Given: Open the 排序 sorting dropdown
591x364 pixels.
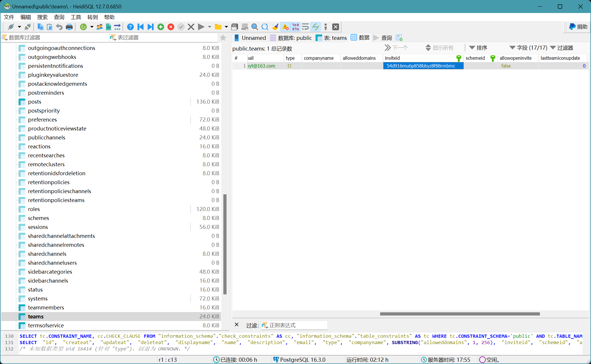Looking at the screenshot, I should click(x=478, y=48).
